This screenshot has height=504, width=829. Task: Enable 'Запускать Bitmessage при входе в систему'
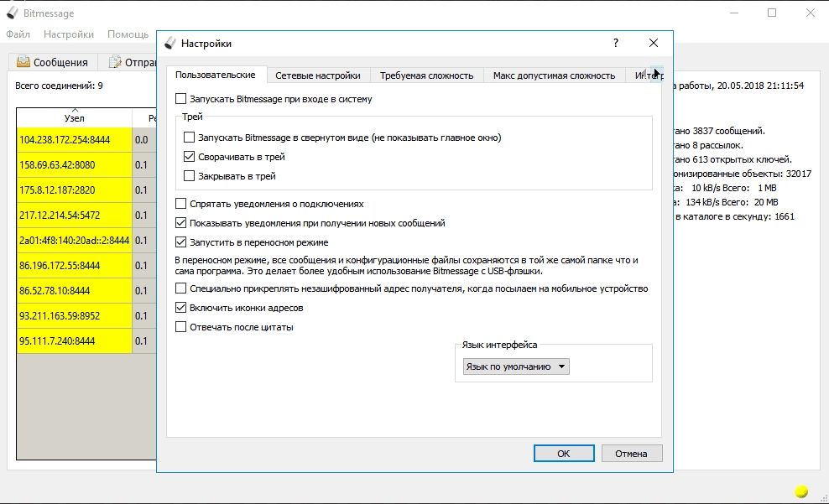[x=180, y=99]
